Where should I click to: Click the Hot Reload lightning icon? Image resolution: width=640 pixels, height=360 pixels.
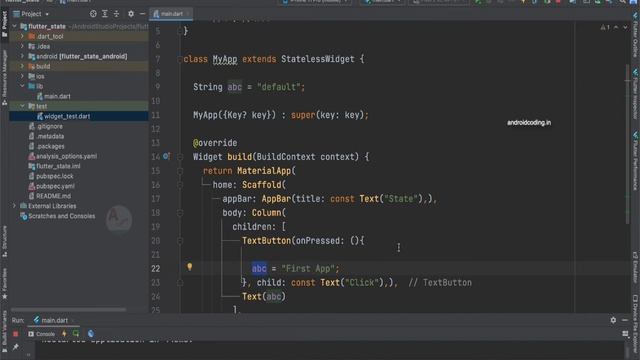(64, 334)
